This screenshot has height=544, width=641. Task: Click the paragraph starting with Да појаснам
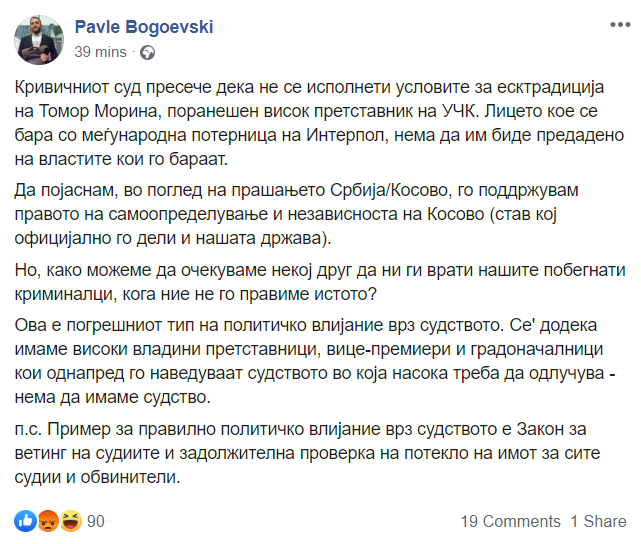click(x=296, y=214)
